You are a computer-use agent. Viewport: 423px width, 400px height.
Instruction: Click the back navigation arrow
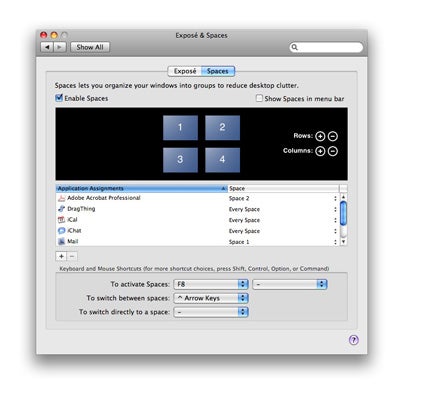pos(47,47)
